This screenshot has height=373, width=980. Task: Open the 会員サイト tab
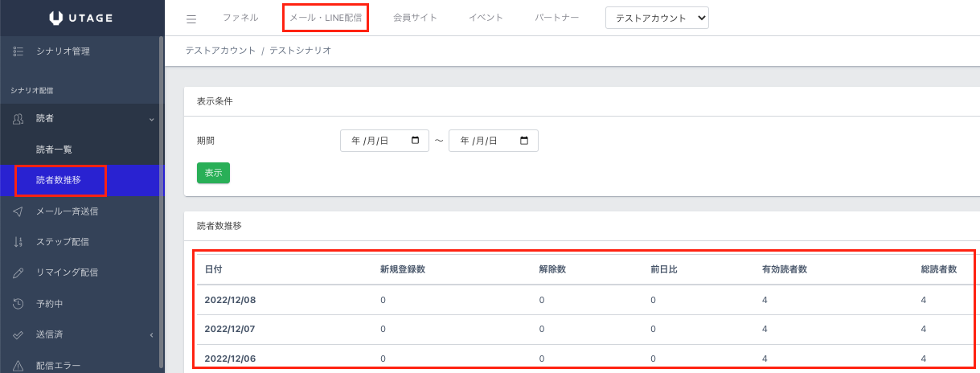tap(415, 18)
